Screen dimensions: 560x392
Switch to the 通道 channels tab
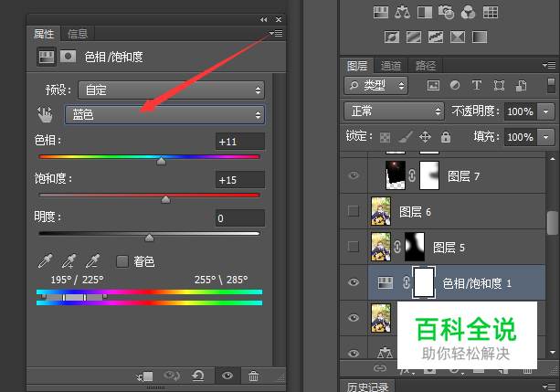[391, 66]
